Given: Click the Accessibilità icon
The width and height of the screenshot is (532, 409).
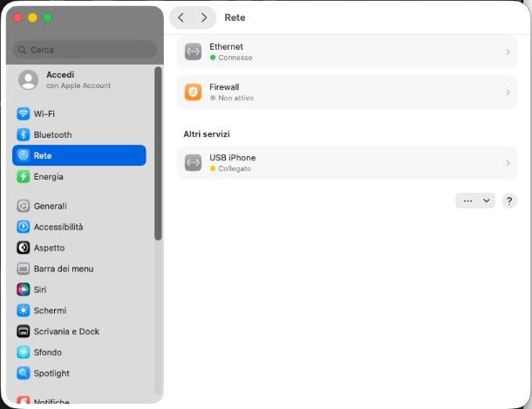Looking at the screenshot, I should [23, 227].
